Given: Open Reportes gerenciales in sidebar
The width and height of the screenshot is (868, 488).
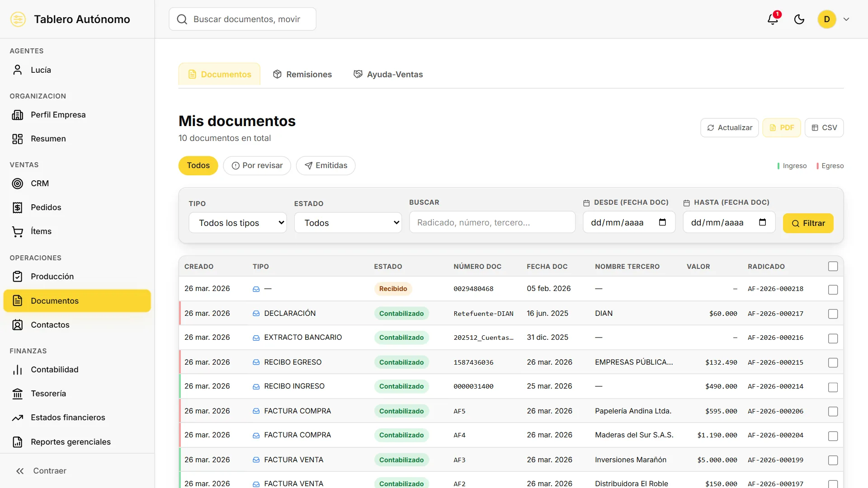Looking at the screenshot, I should (x=77, y=441).
